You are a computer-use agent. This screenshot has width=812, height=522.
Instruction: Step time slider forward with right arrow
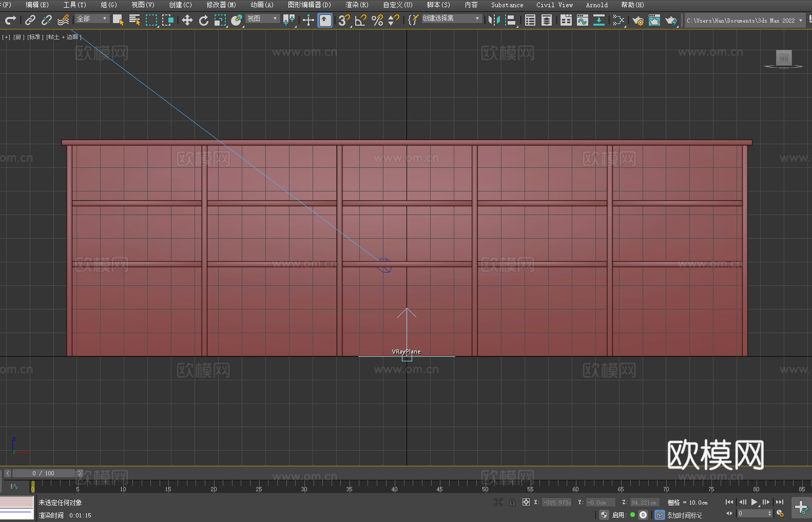click(x=80, y=473)
